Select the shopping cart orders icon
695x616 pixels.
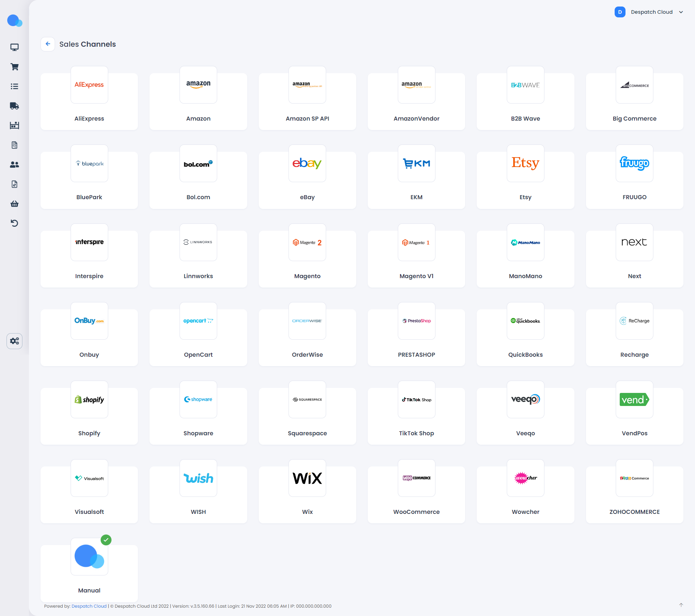[14, 67]
